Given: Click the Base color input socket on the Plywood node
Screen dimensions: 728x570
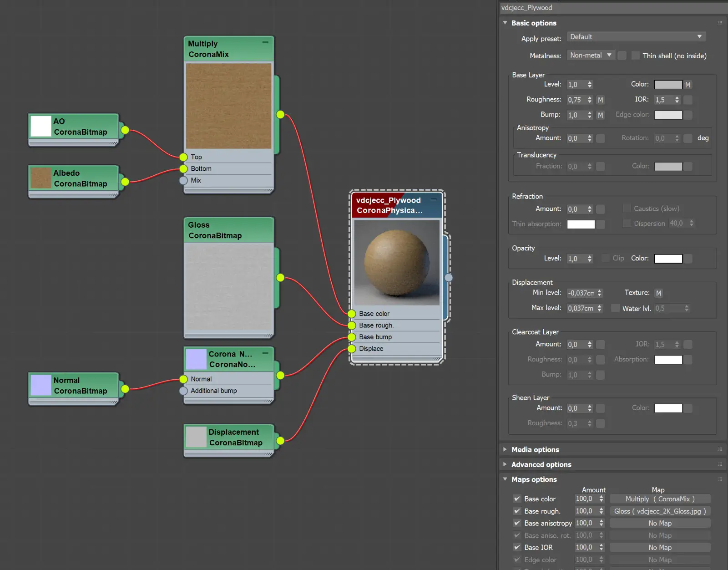Looking at the screenshot, I should click(351, 313).
